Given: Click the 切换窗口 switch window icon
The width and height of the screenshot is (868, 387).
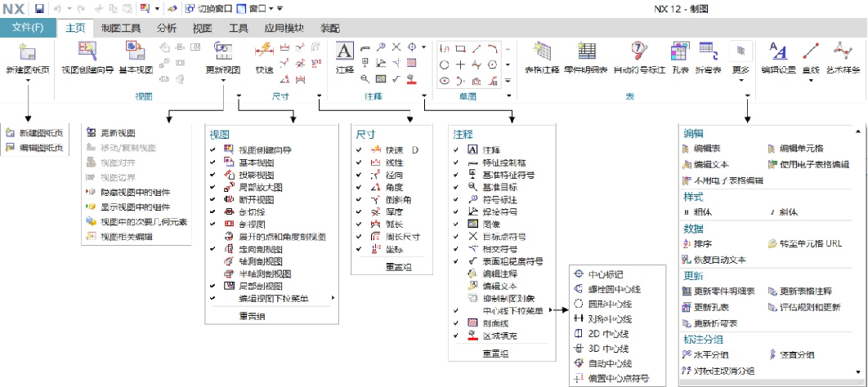Looking at the screenshot, I should pos(190,8).
